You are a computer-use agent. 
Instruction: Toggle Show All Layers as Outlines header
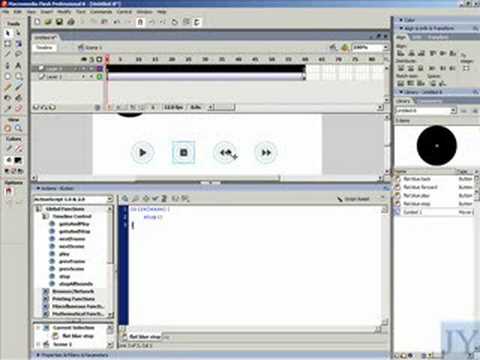pyautogui.click(x=99, y=59)
